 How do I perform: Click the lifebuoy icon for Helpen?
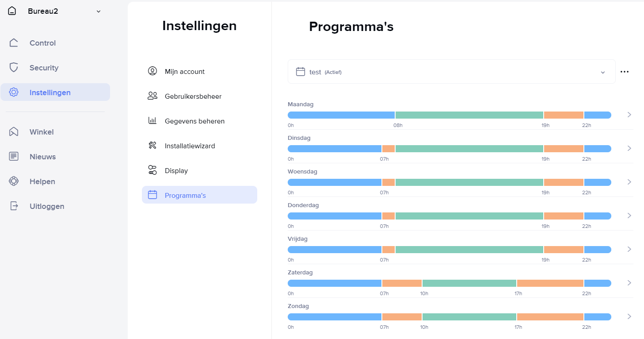(14, 181)
